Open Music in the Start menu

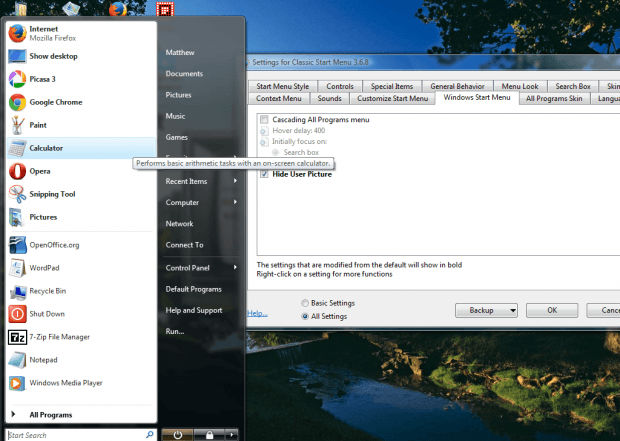pyautogui.click(x=176, y=116)
